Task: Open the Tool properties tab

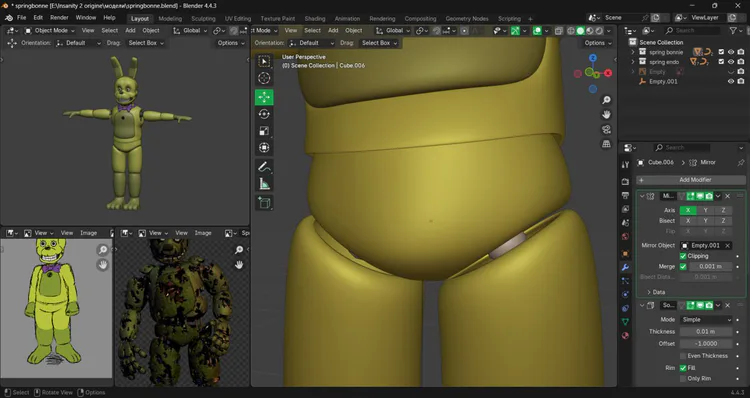Action: pos(625,165)
